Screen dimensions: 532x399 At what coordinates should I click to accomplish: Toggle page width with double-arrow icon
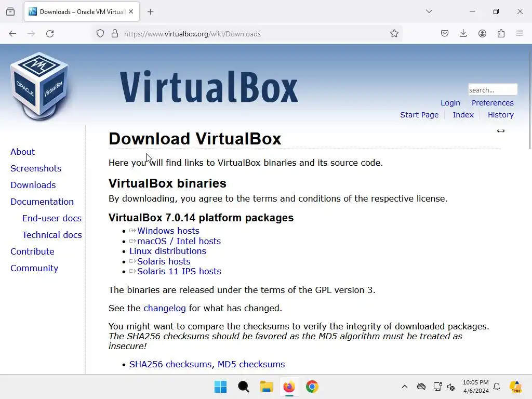(x=501, y=131)
